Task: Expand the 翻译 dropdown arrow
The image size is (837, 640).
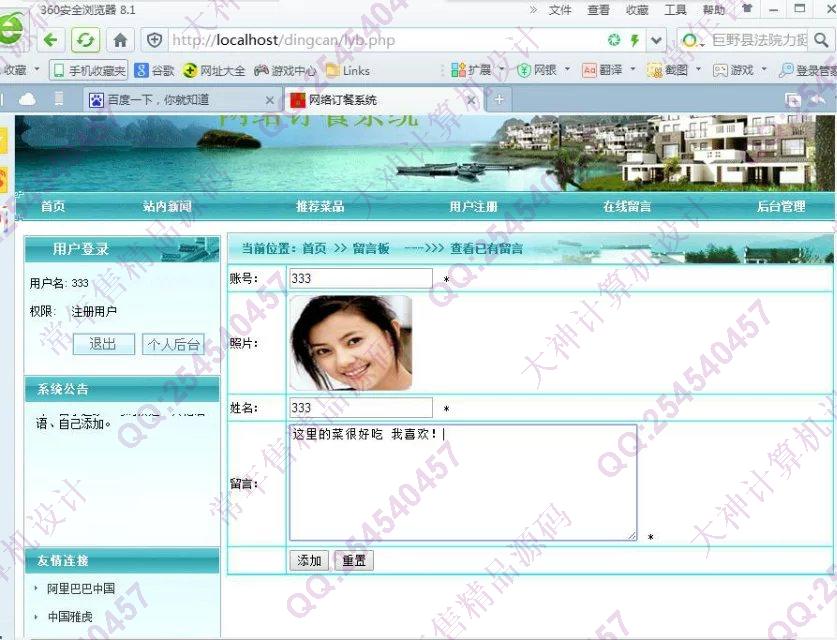Action: (x=633, y=69)
